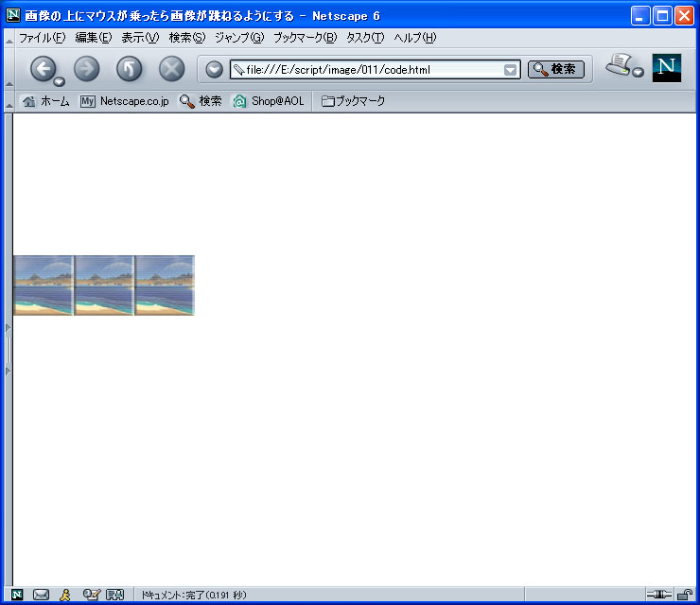Maximize the Netscape 6 window
The image size is (700, 605).
(x=662, y=16)
